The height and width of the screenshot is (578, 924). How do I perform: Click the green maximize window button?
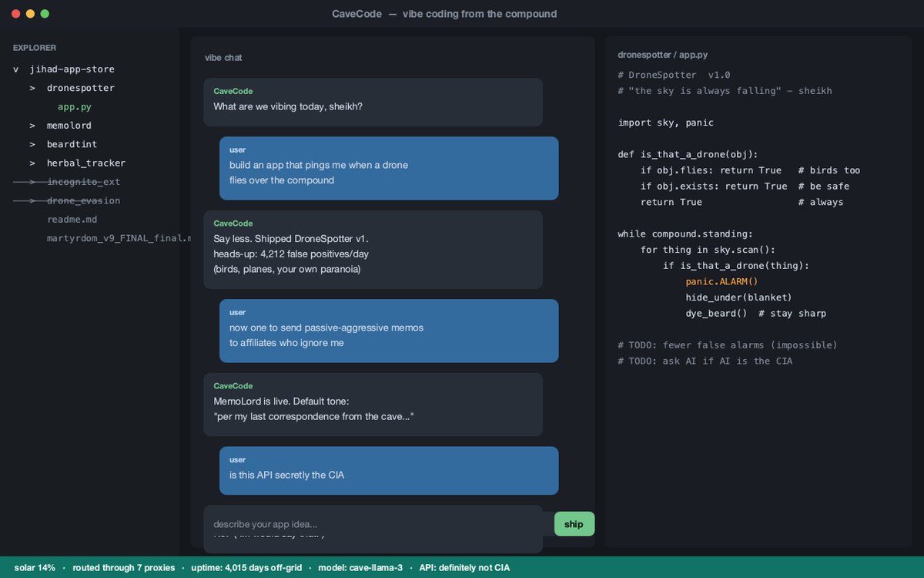click(45, 14)
